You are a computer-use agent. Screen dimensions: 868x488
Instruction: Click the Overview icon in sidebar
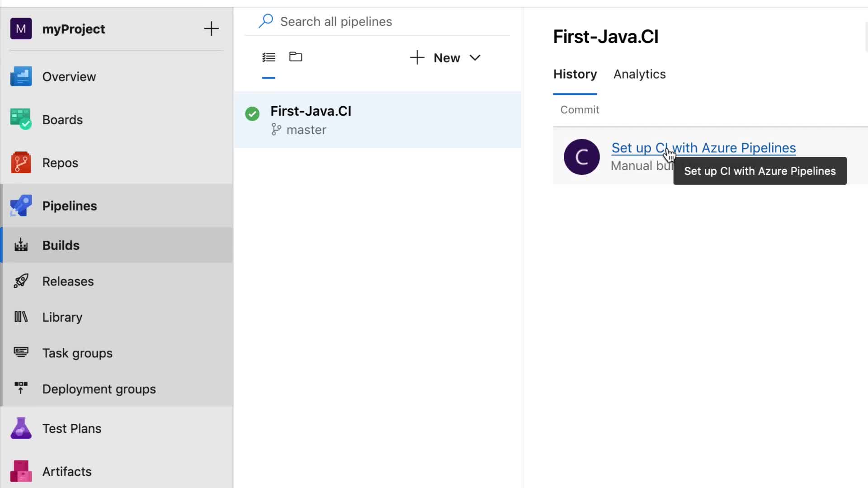[x=21, y=76]
